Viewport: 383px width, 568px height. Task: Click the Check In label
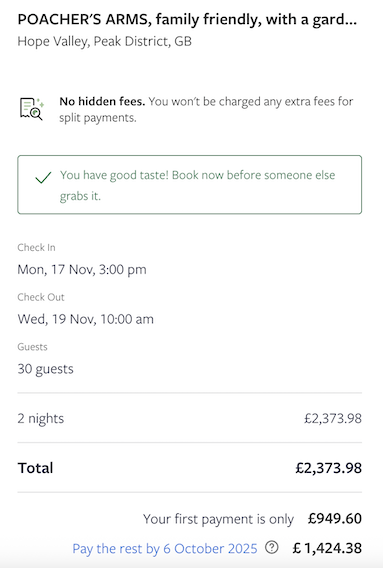tap(36, 247)
